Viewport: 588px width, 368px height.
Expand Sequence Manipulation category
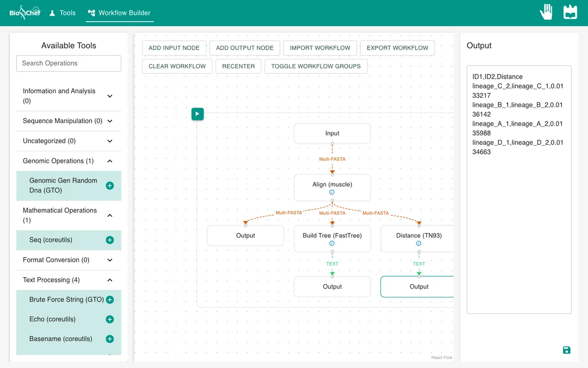point(69,121)
